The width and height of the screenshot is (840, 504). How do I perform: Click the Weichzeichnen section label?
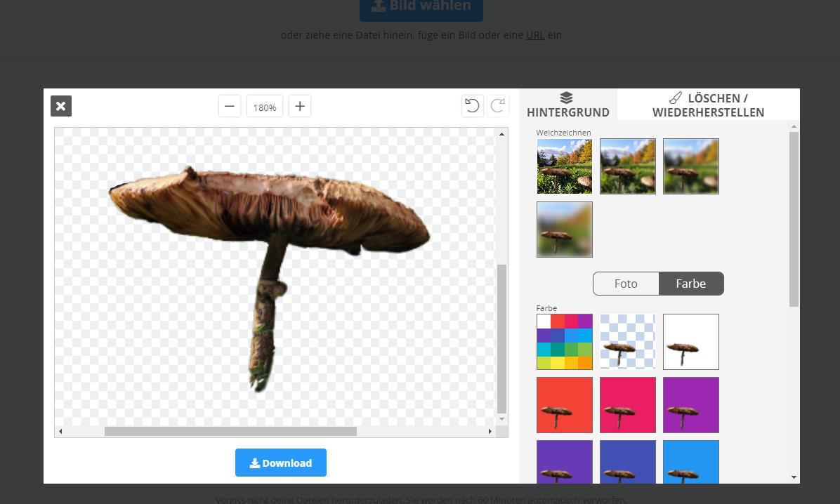point(563,132)
